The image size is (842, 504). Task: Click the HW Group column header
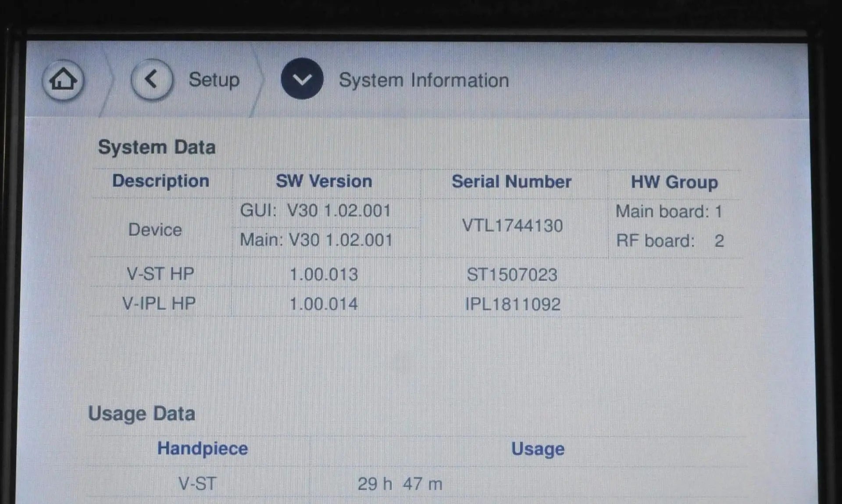point(674,182)
